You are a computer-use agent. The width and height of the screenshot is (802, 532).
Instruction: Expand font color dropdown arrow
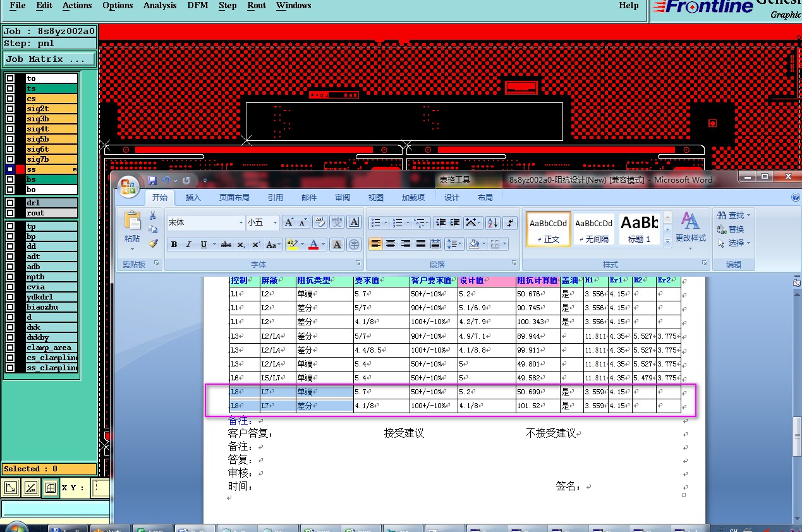(323, 245)
